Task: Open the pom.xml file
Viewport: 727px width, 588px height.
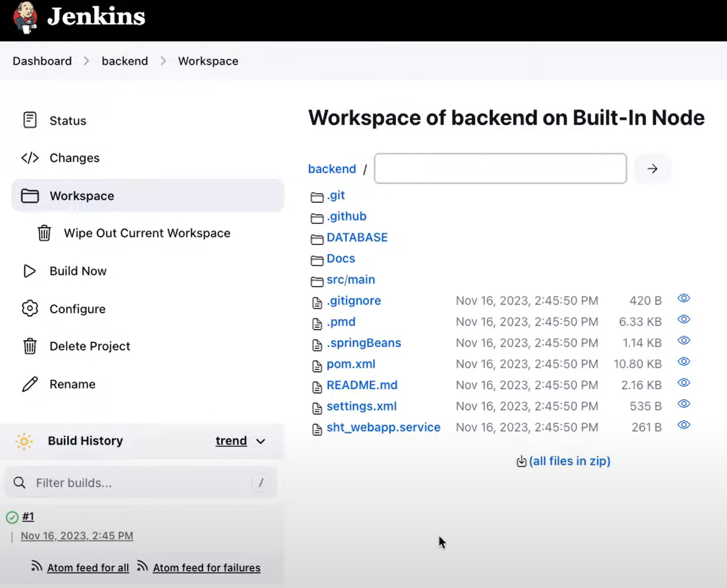Action: tap(351, 364)
